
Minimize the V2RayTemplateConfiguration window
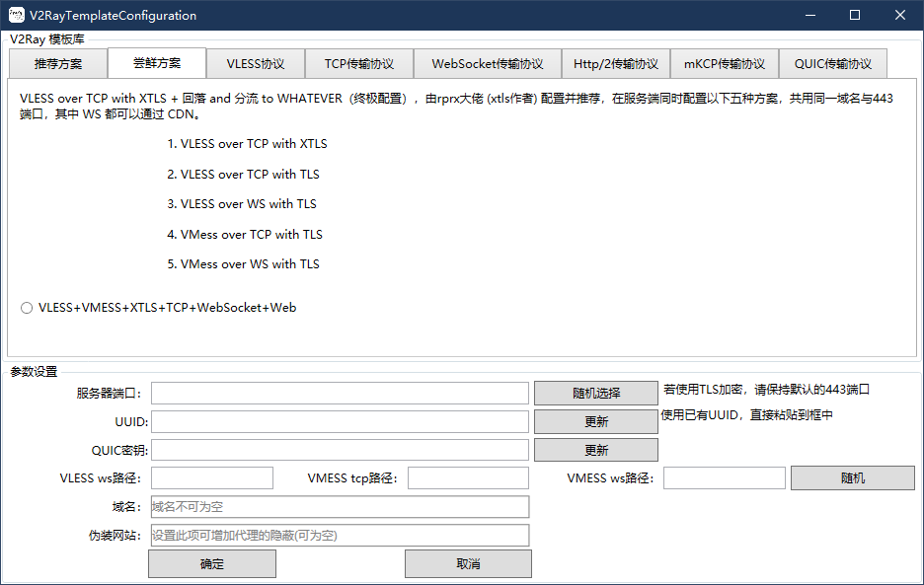pos(810,16)
